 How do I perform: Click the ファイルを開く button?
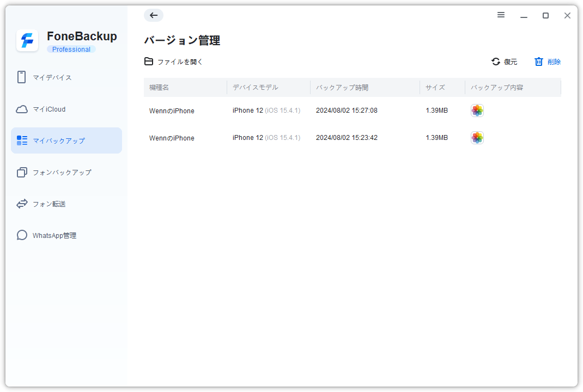(174, 62)
